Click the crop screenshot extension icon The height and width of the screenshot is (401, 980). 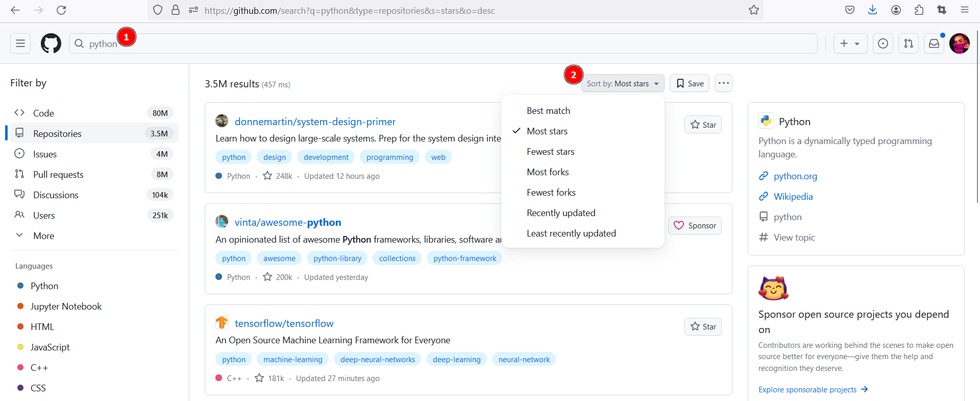[942, 10]
